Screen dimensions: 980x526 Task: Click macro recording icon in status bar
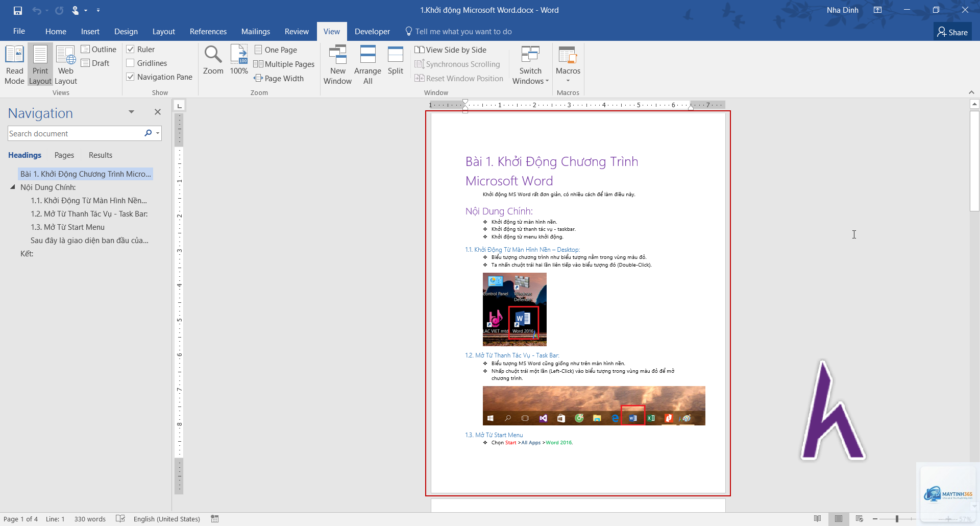[x=215, y=519]
